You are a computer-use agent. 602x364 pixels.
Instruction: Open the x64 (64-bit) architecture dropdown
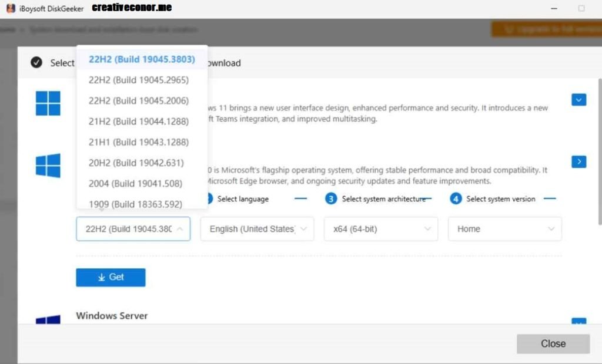[381, 229]
